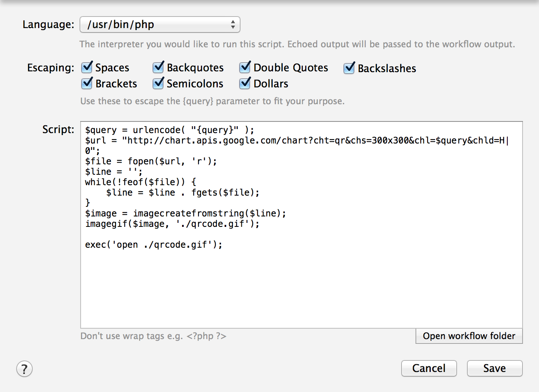Image resolution: width=539 pixels, height=392 pixels.
Task: Click the empty area below the script code
Action: coord(301,289)
